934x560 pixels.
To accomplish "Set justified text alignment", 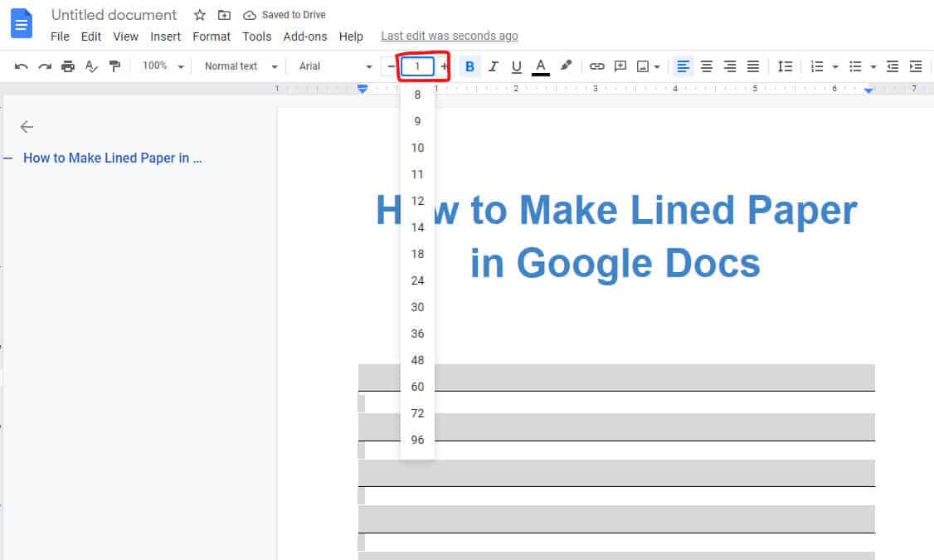I will 753,66.
